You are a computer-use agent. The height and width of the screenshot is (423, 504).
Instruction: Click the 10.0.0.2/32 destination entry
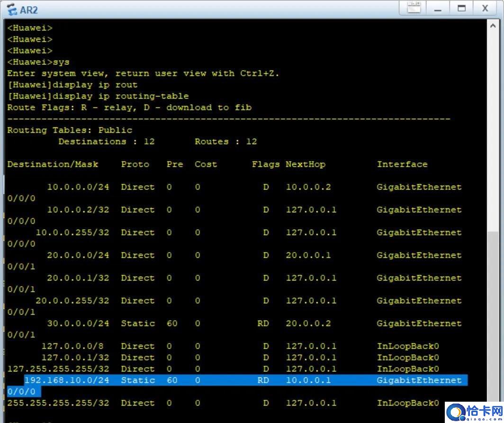coord(78,210)
